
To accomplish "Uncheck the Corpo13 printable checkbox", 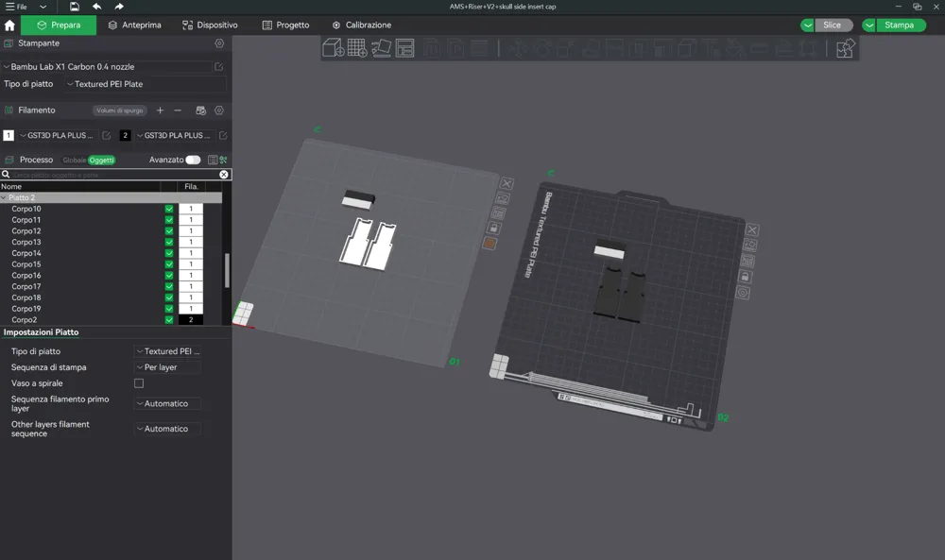I will [x=169, y=242].
